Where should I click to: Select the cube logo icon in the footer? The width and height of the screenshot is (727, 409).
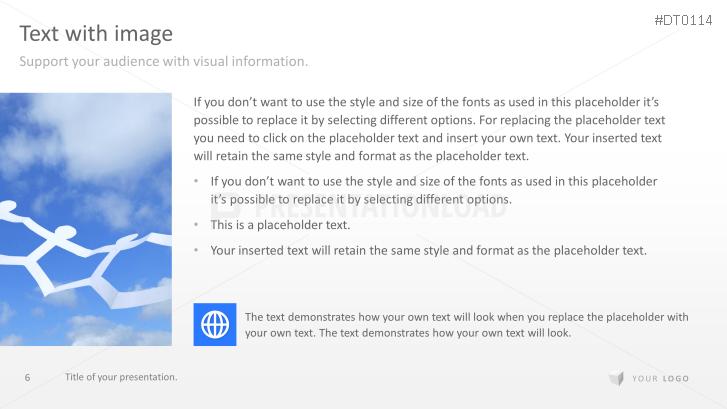(x=615, y=378)
